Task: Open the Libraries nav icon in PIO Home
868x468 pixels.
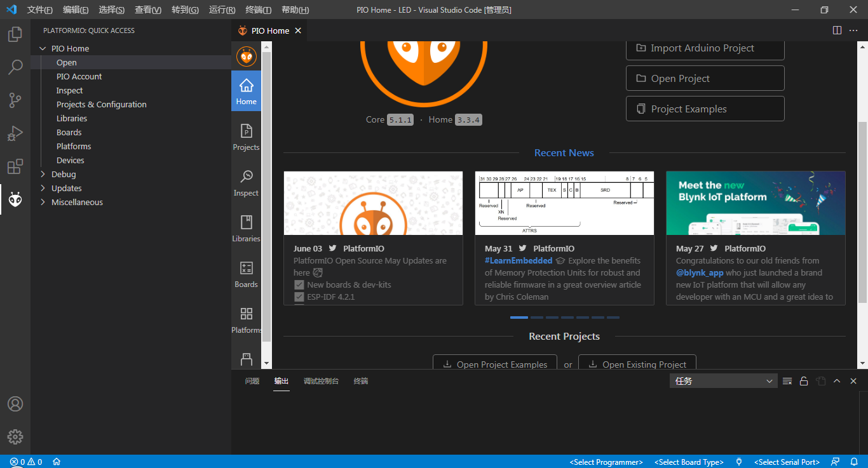Action: [247, 228]
